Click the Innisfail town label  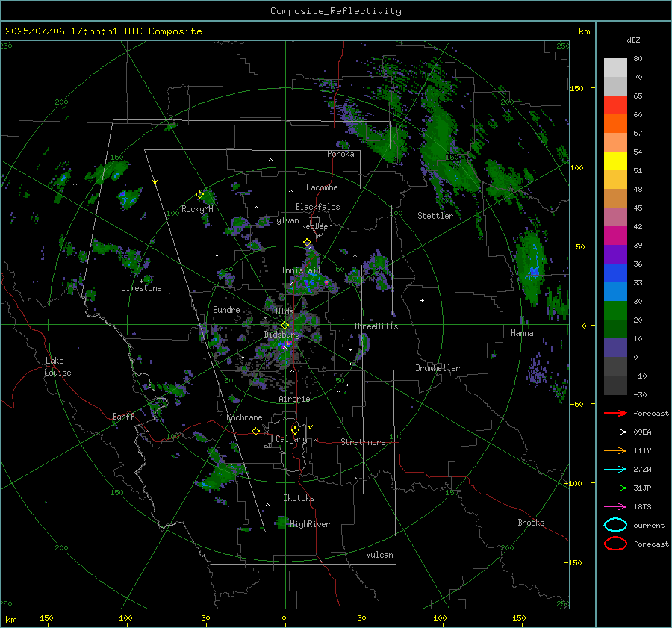coord(301,270)
